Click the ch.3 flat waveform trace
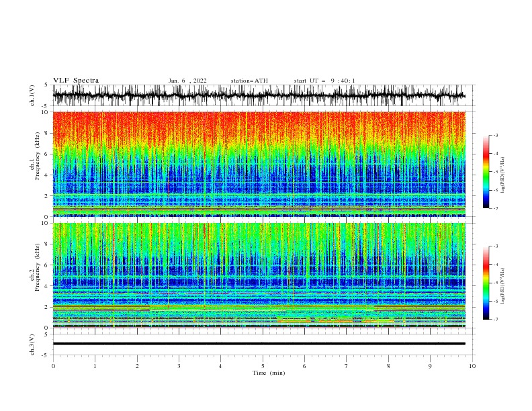This screenshot has height=411, width=532. 259,344
